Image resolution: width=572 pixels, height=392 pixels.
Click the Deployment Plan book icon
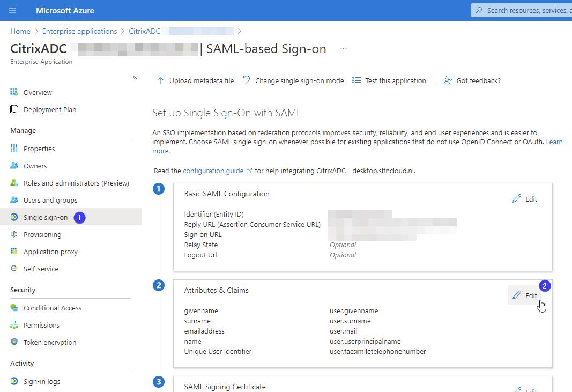(x=14, y=109)
